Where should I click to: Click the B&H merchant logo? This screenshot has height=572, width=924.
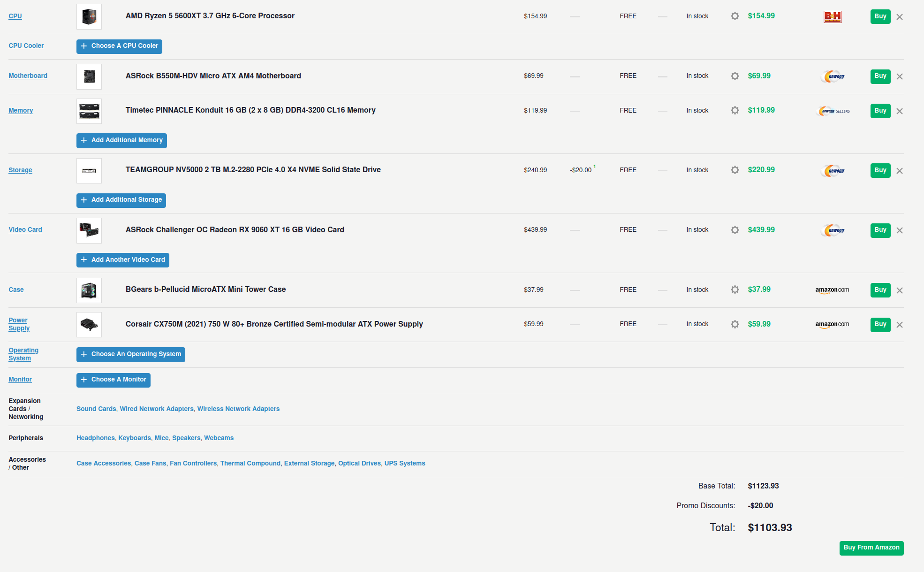click(x=833, y=16)
